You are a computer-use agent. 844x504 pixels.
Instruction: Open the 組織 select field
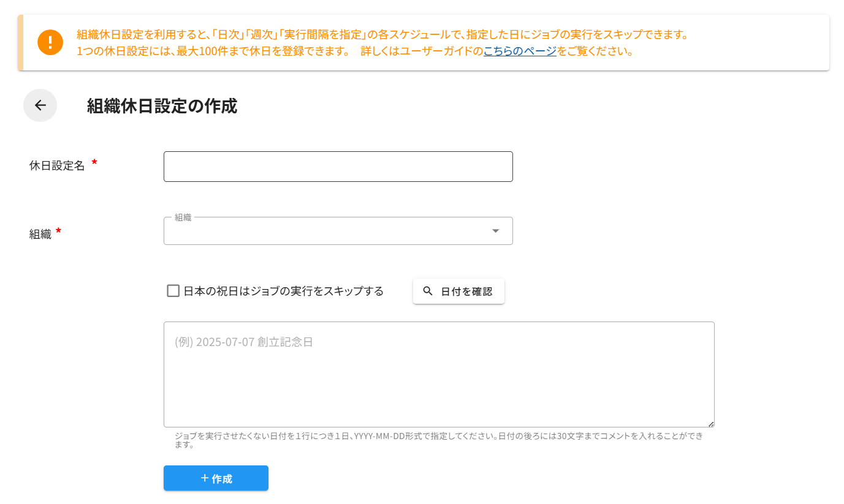pyautogui.click(x=331, y=231)
